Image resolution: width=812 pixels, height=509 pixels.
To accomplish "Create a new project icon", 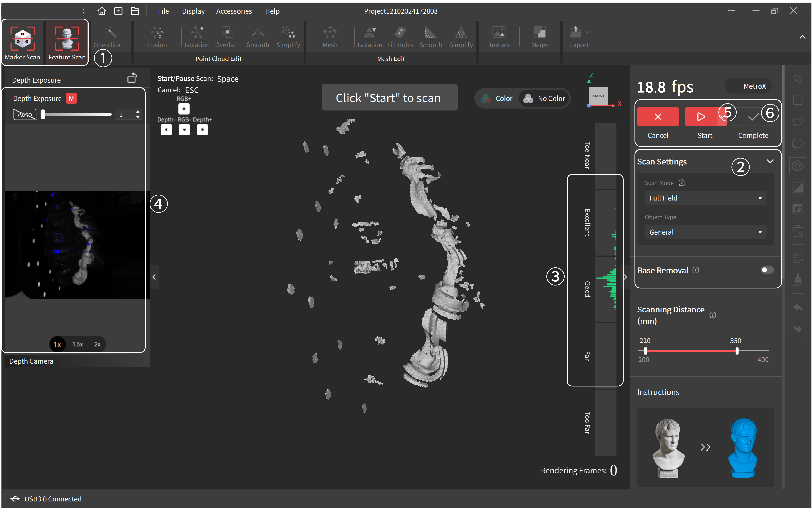I will point(118,11).
